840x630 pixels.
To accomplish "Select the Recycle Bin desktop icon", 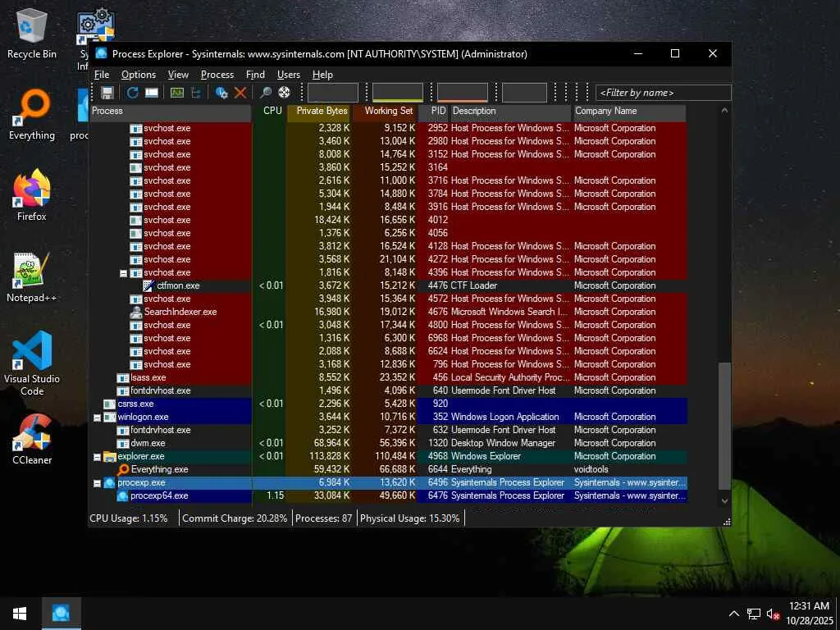I will (32, 34).
